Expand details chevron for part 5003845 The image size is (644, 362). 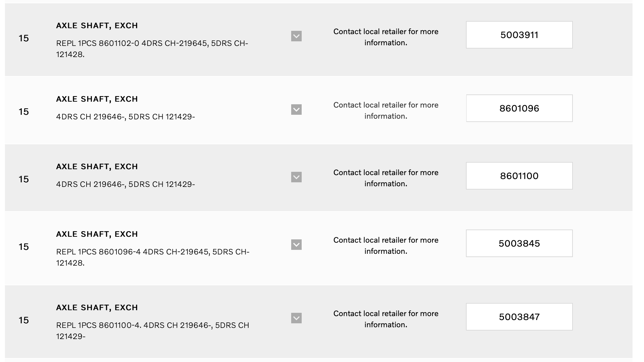(296, 245)
